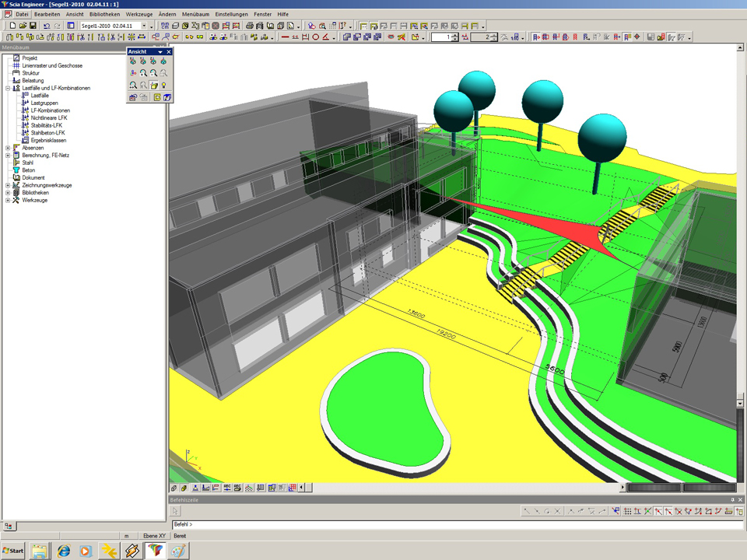
Task: Click zoom-in magnifier in Ansicht palette
Action: 144,73
